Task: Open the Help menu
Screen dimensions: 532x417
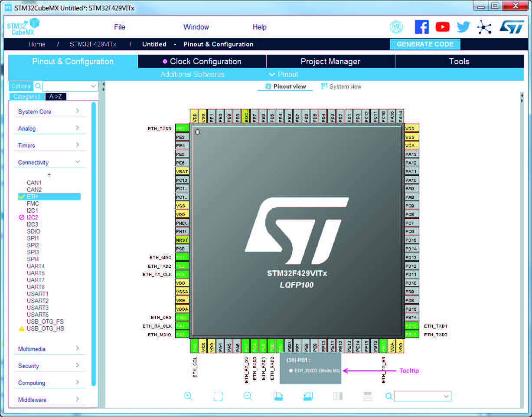Action: pos(259,27)
